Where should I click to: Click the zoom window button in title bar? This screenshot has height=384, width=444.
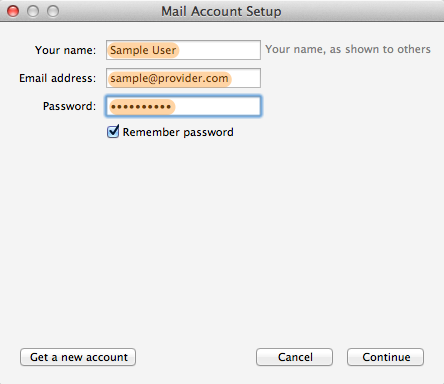pos(53,11)
